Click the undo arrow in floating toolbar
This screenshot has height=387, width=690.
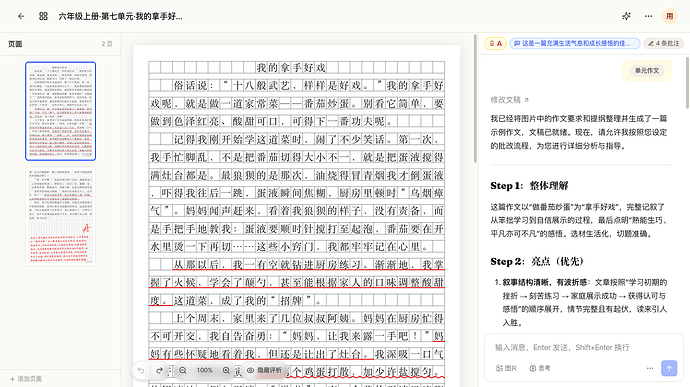coord(141,370)
